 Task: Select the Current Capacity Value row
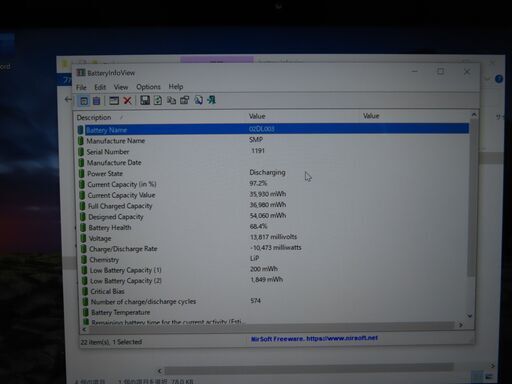[x=273, y=195]
